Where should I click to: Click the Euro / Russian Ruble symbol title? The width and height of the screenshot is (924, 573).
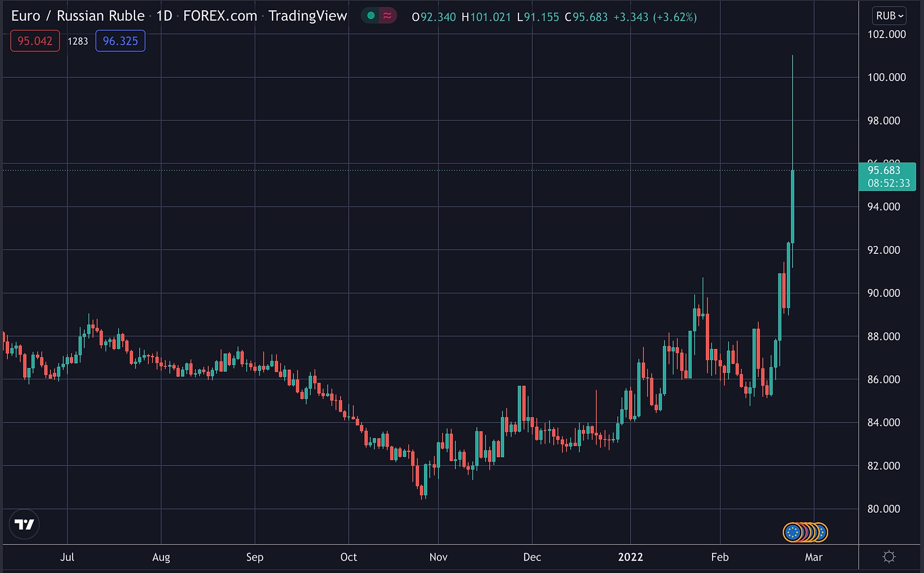pos(78,16)
